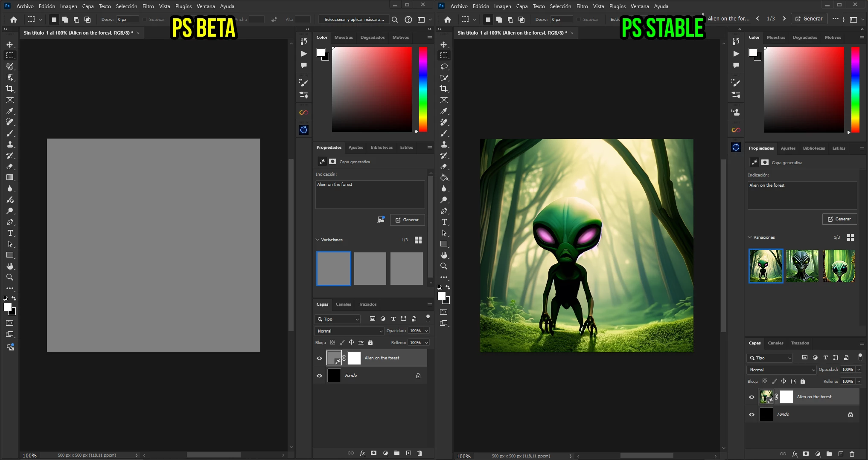Select the third gray variation thumbnail in PS Beta

(407, 269)
